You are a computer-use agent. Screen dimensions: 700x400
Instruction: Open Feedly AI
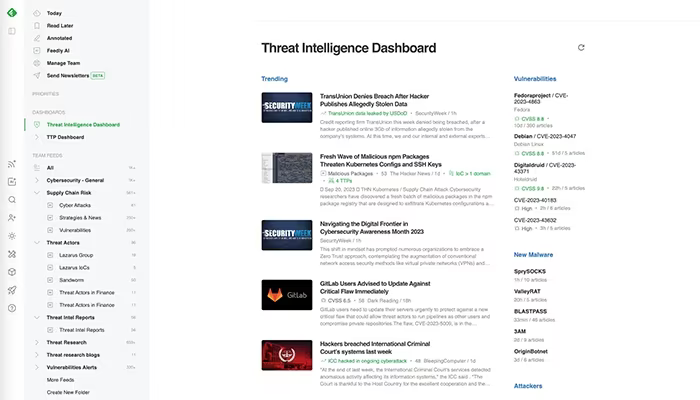tap(58, 51)
